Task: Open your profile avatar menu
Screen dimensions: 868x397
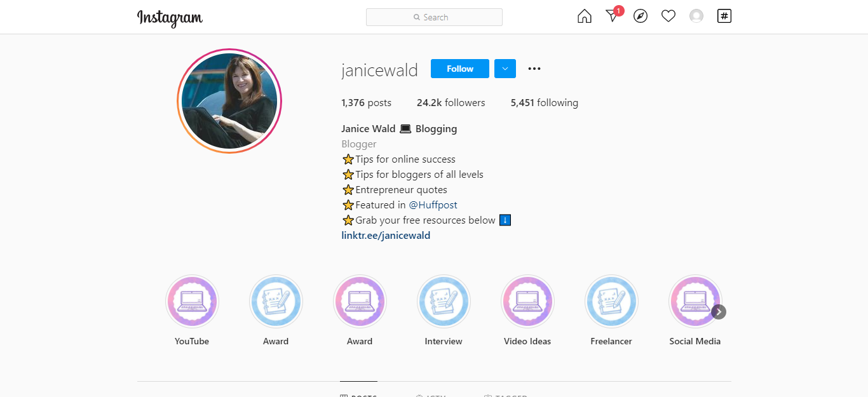Action: pyautogui.click(x=696, y=17)
